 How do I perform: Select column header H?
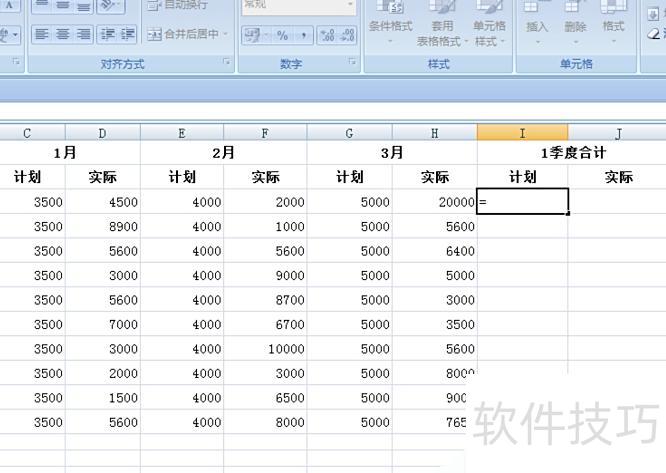point(435,133)
